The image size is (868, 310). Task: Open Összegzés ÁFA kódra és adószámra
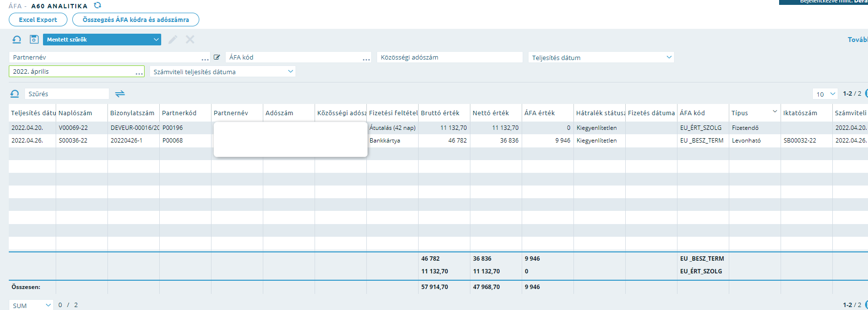136,20
